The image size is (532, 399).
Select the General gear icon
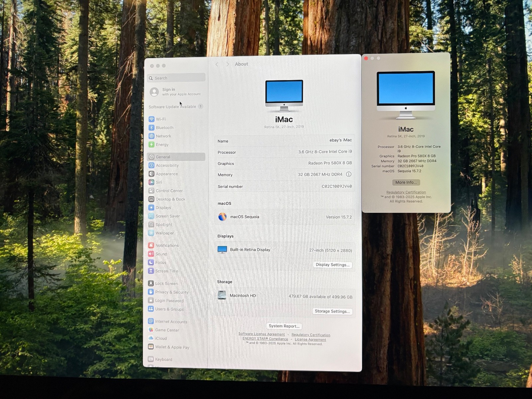point(151,157)
